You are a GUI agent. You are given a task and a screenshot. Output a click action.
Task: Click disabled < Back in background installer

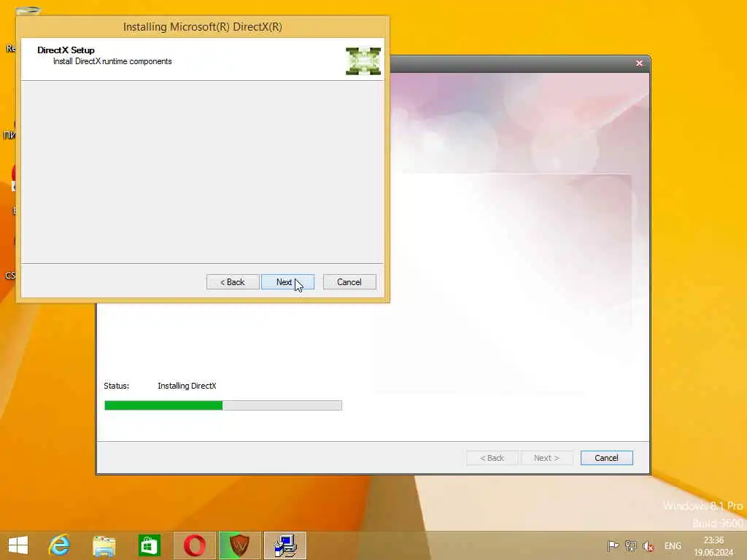[x=492, y=458]
